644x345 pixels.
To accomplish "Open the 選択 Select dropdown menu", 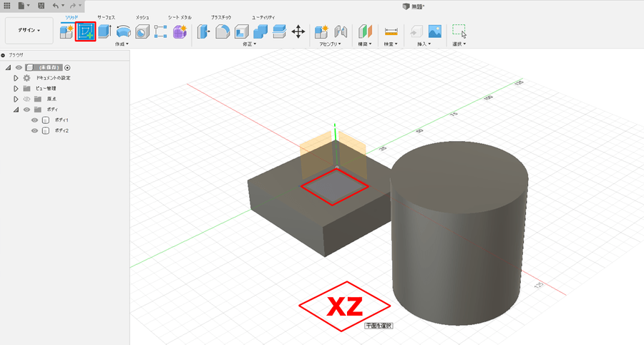I will point(459,44).
